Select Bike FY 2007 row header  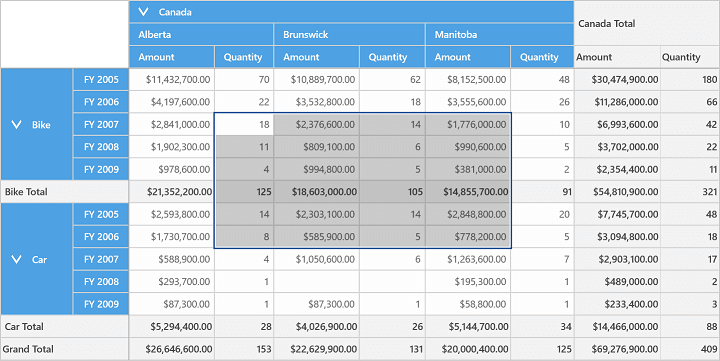click(x=101, y=124)
